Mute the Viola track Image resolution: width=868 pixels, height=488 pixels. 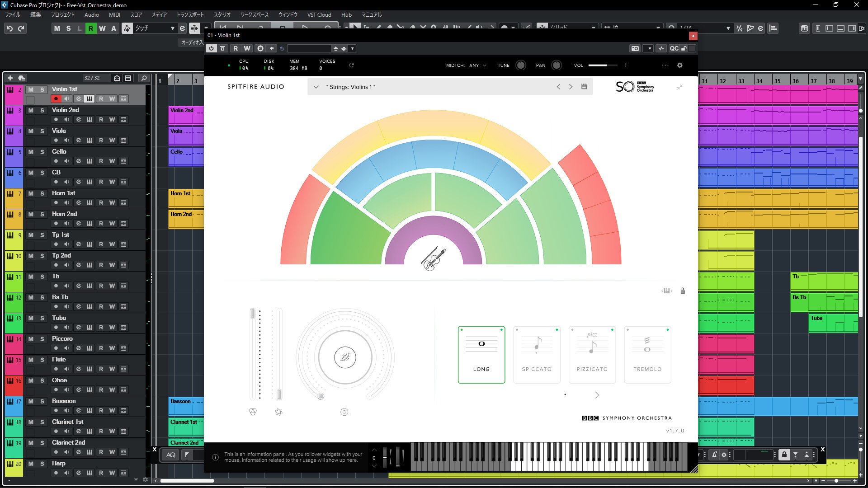point(31,131)
